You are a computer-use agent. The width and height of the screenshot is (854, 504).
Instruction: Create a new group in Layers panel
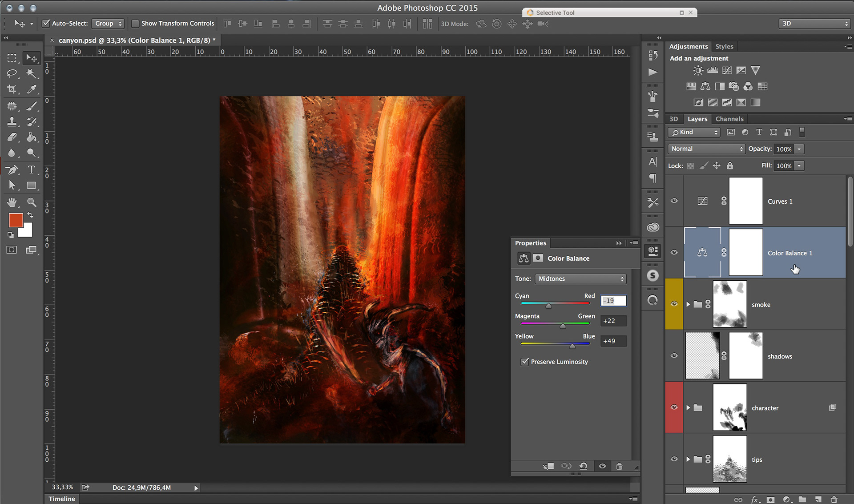click(802, 500)
